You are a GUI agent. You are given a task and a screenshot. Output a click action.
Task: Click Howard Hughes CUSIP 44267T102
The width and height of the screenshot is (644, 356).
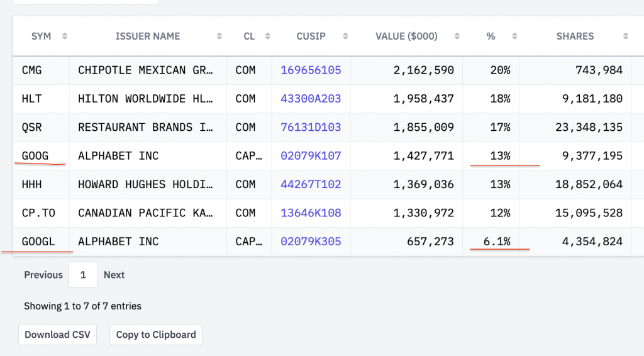click(x=311, y=184)
